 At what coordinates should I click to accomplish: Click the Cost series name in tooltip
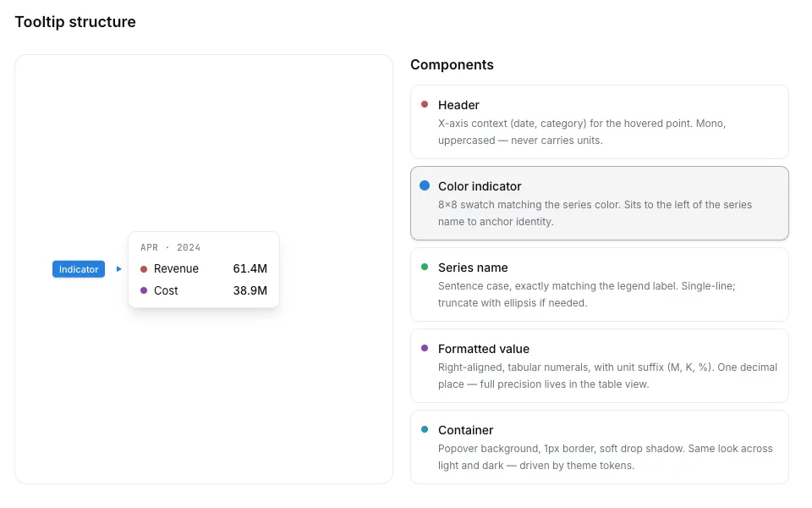coord(166,290)
